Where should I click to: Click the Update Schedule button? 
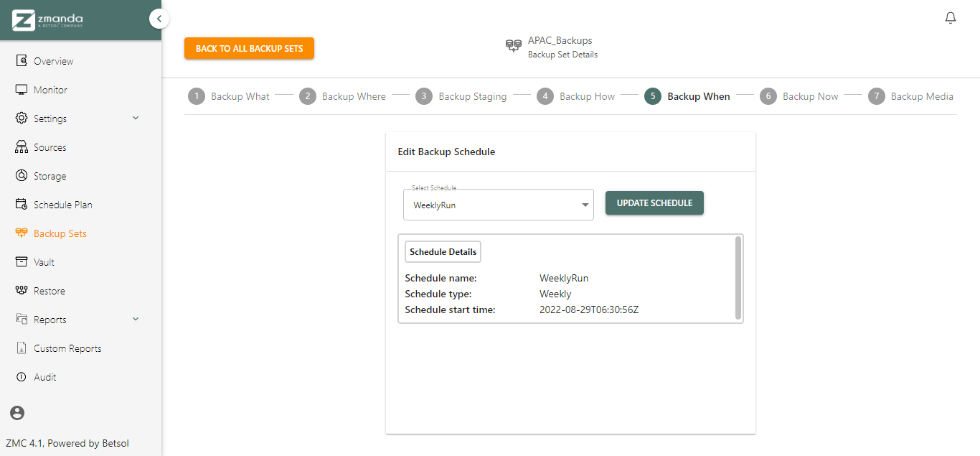654,203
